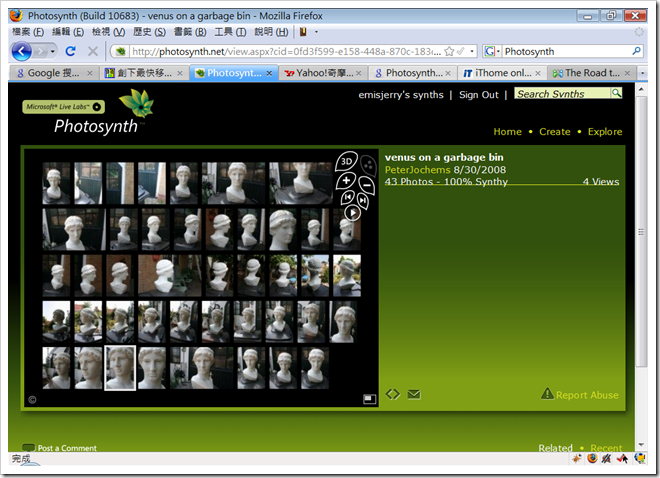Open the 檢視 (V) menu
Image resolution: width=660 pixels, height=478 pixels.
[108, 32]
